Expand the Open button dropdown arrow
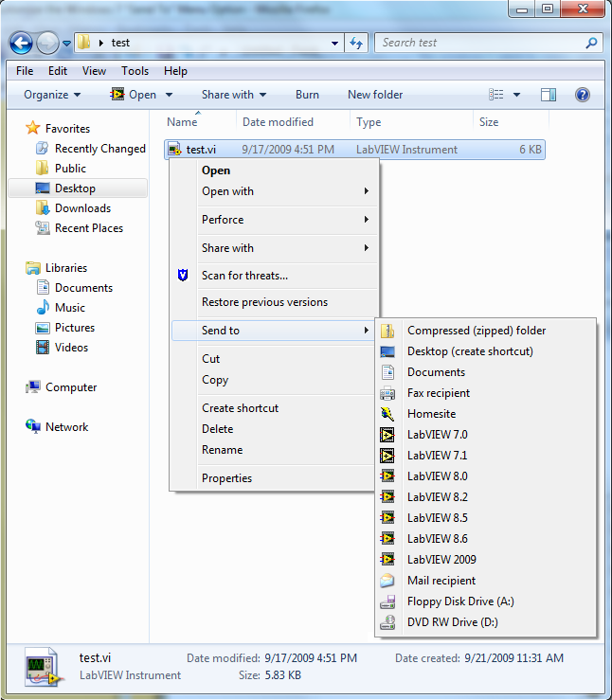 pos(169,95)
